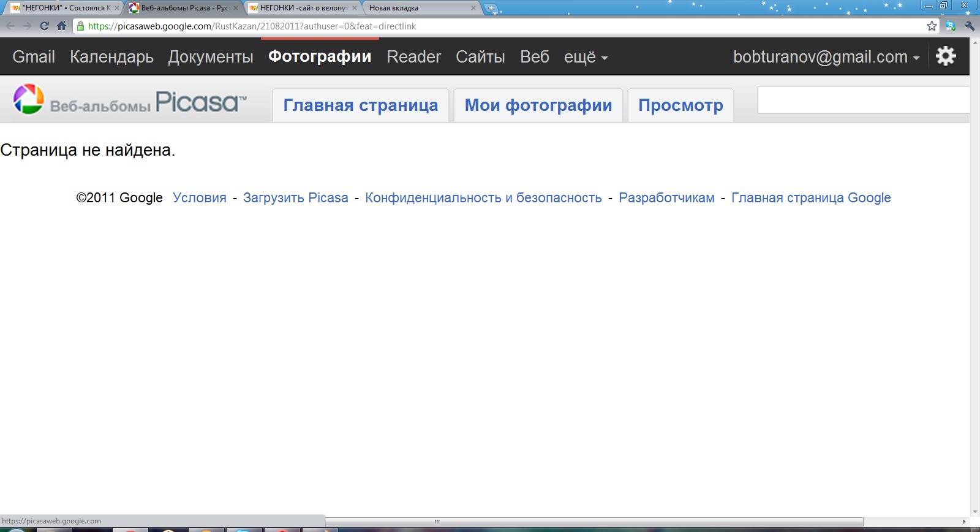Click the Skype extension icon
This screenshot has width=980, height=532.
pos(950,26)
